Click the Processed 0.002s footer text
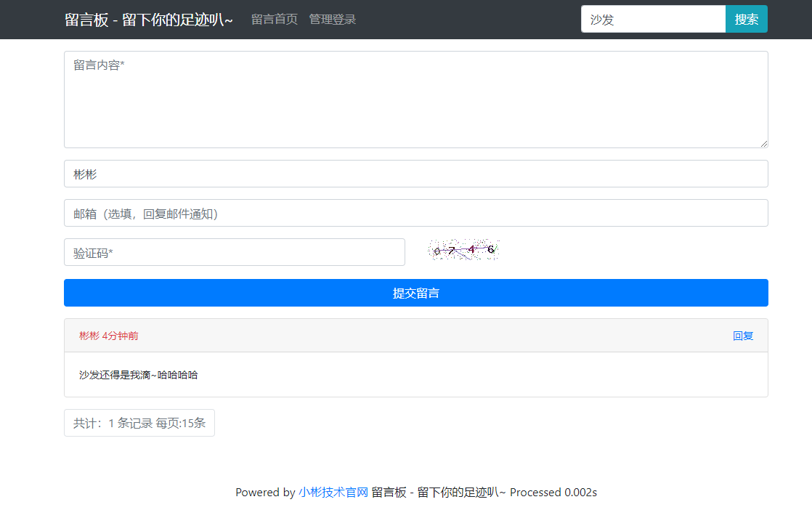The image size is (812, 518). 553,493
